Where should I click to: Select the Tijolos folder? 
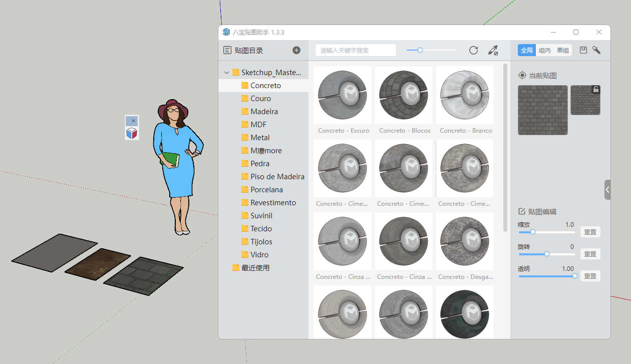[261, 242]
